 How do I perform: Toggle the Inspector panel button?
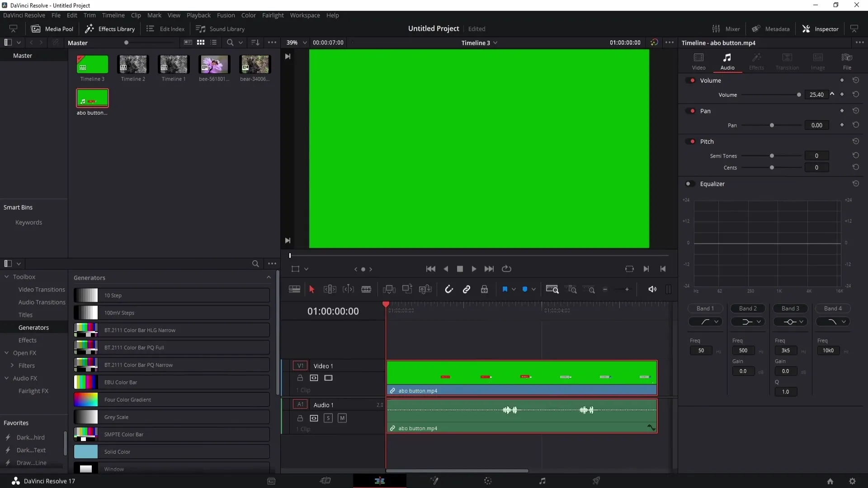[820, 29]
